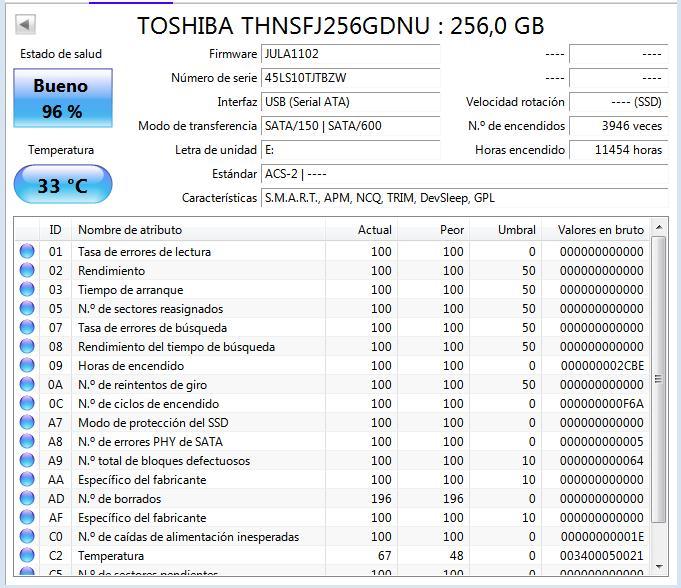Click status circle for bloques defectuosos row

coord(27,461)
